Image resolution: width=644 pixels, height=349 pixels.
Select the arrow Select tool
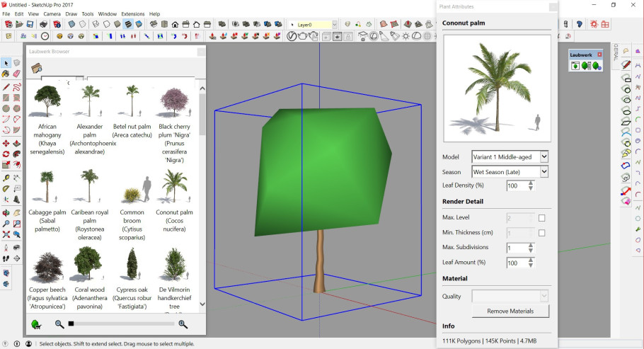click(x=6, y=63)
